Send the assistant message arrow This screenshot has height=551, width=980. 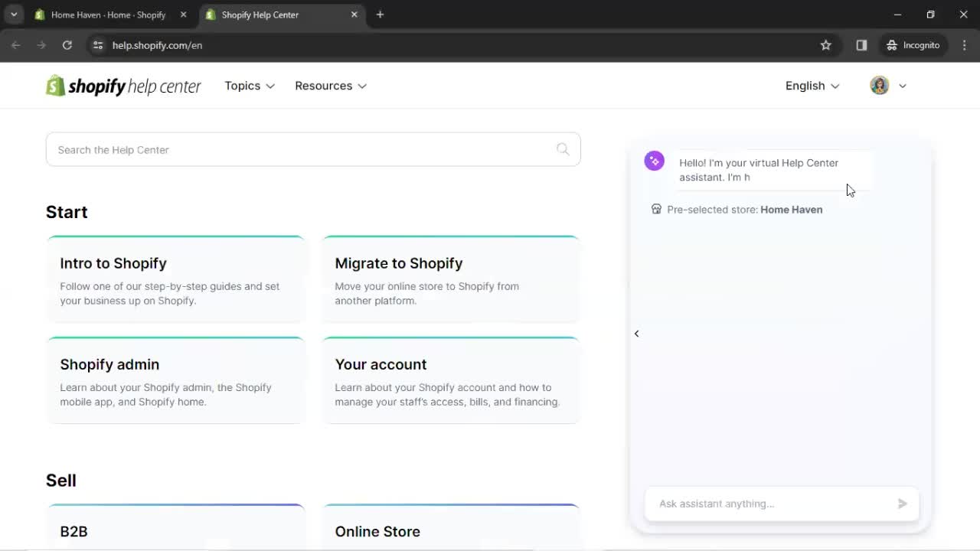902,504
